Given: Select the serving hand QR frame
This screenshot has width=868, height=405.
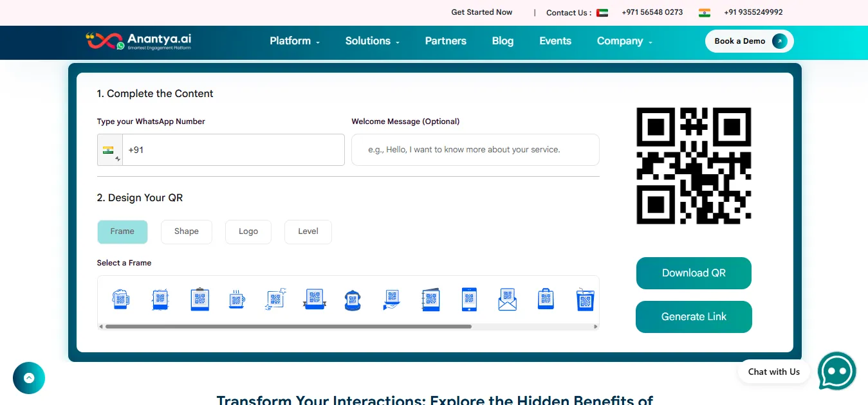Looking at the screenshot, I should (392, 300).
